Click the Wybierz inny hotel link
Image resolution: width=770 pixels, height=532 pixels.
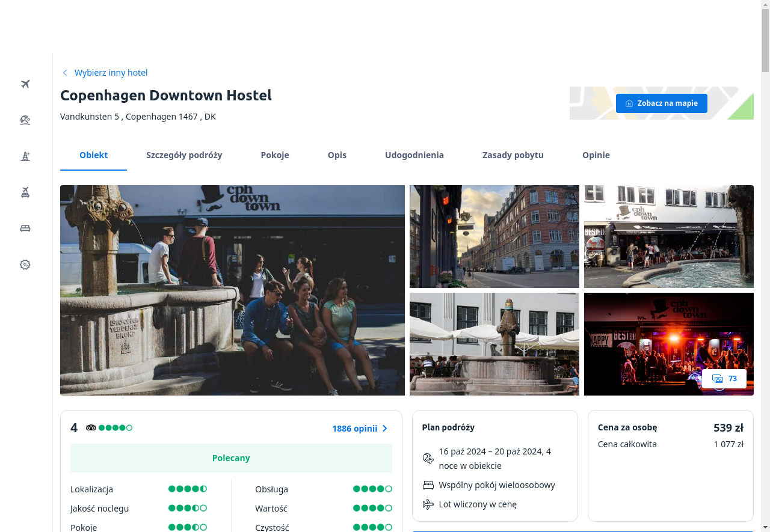tap(111, 73)
